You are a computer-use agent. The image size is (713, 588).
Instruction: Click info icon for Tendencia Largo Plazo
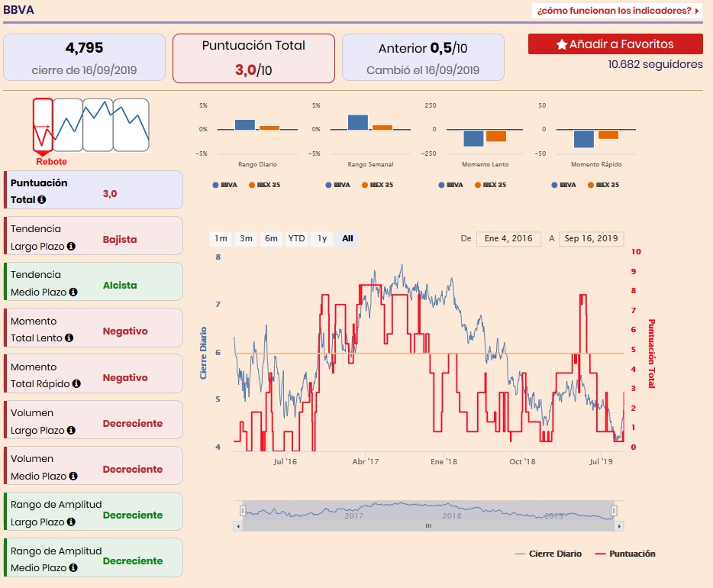pos(71,246)
